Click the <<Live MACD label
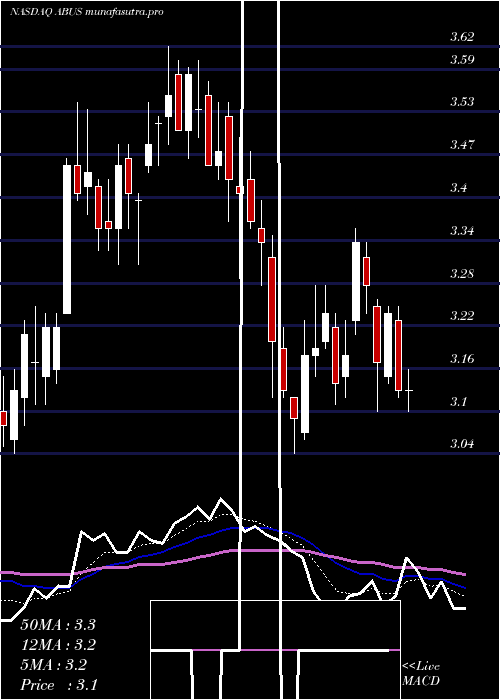This screenshot has width=500, height=700. tap(421, 674)
